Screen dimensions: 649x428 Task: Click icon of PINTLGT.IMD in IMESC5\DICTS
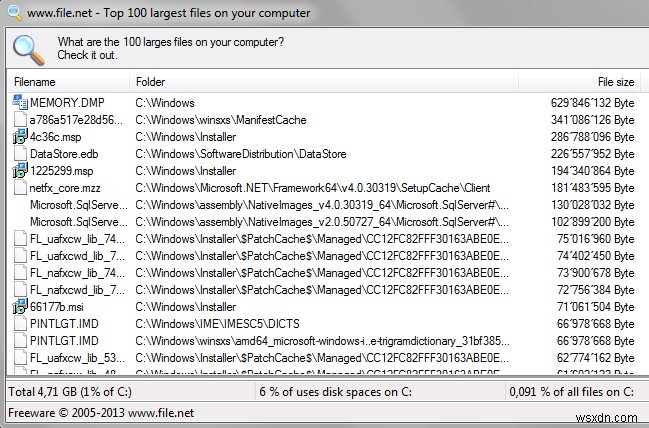tap(20, 323)
